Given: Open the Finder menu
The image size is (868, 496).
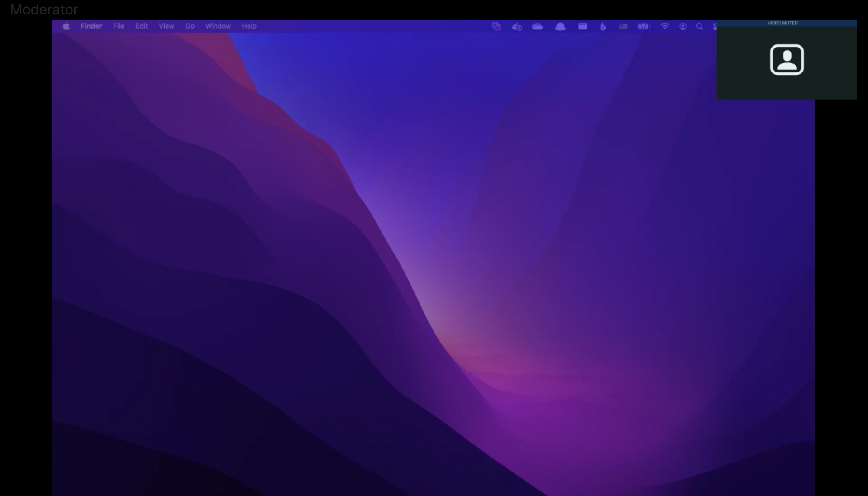Looking at the screenshot, I should pos(91,26).
